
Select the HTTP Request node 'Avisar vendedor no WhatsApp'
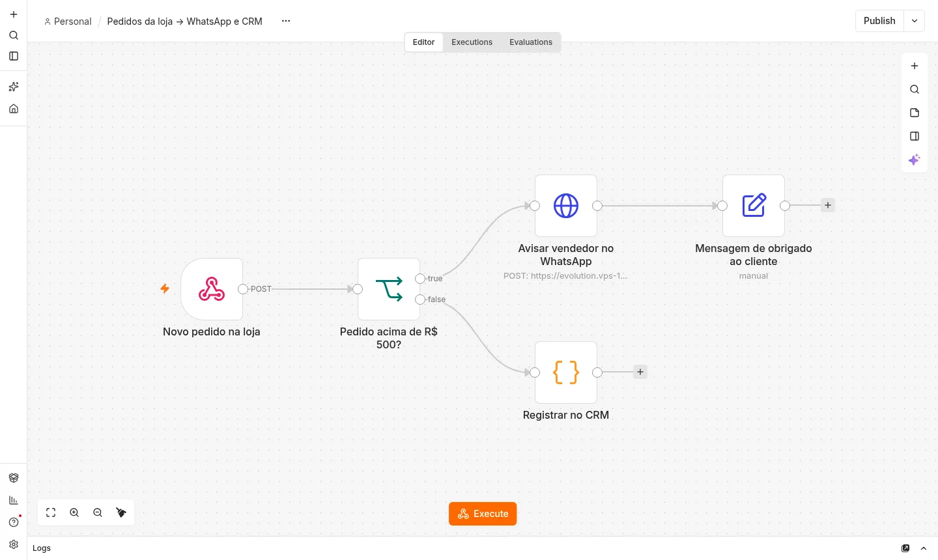566,206
